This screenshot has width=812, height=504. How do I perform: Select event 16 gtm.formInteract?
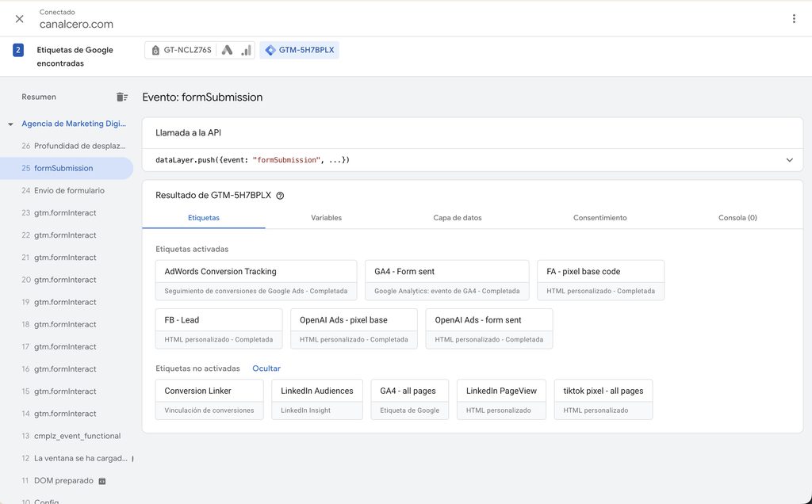coord(67,368)
